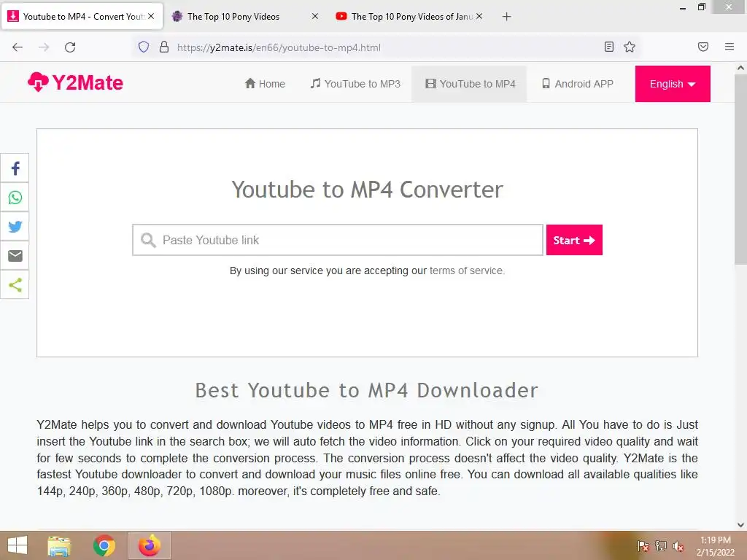This screenshot has height=560, width=747.
Task: Click the page vertical scrollbar thumb
Action: pyautogui.click(x=741, y=169)
